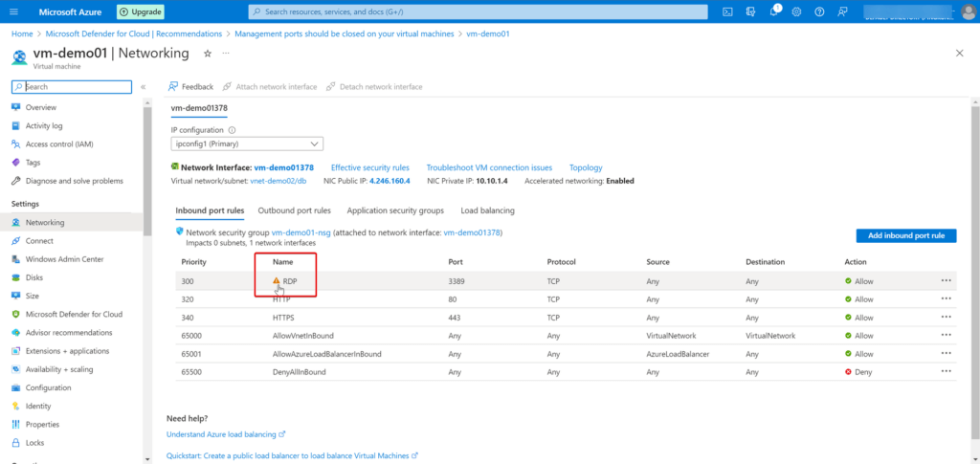Open the notifications bell
The image size is (980, 464).
[773, 11]
